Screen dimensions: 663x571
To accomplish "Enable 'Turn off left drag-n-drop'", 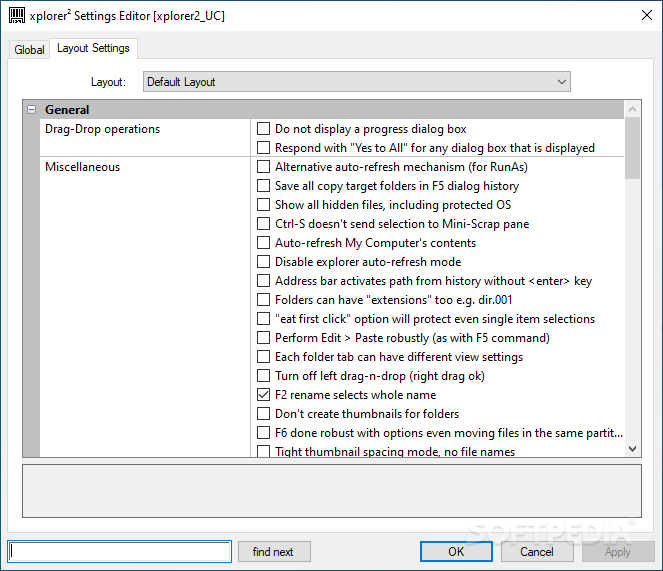I will pyautogui.click(x=263, y=376).
